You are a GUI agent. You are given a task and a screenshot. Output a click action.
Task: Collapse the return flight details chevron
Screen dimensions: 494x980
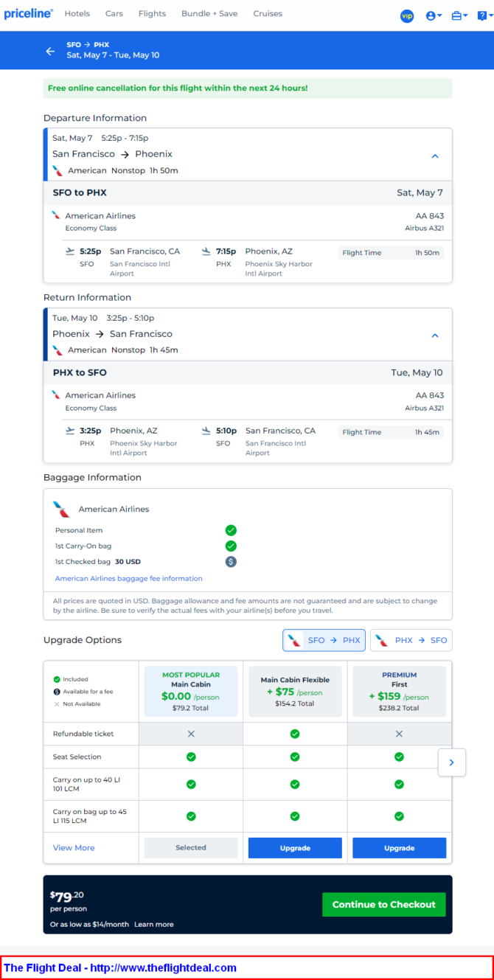(x=435, y=336)
